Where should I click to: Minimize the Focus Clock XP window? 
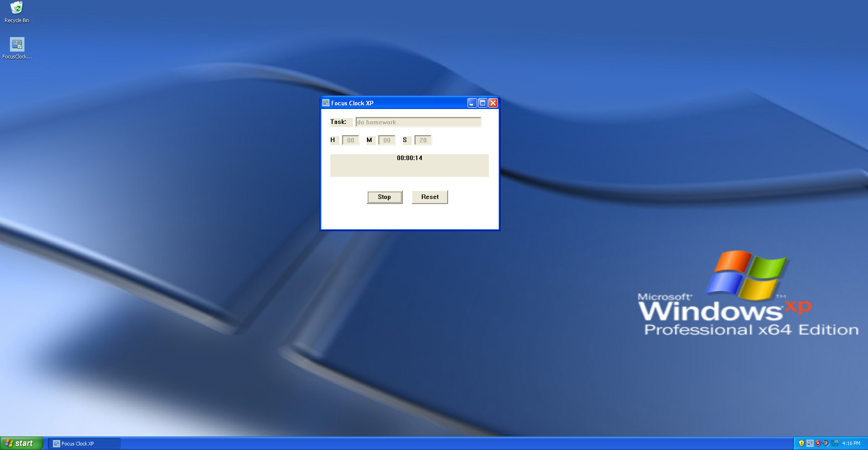coord(472,103)
